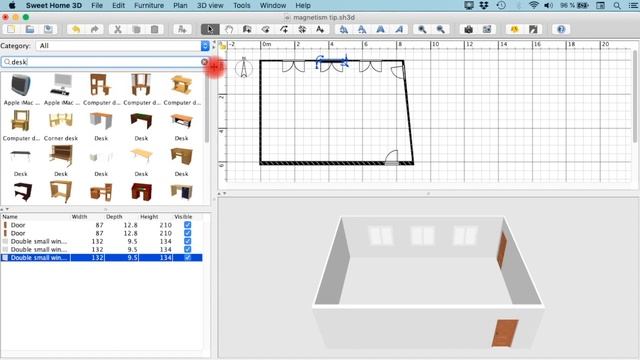Uncheck Visible for the second Door row
The width and height of the screenshot is (640, 360).
point(187,233)
